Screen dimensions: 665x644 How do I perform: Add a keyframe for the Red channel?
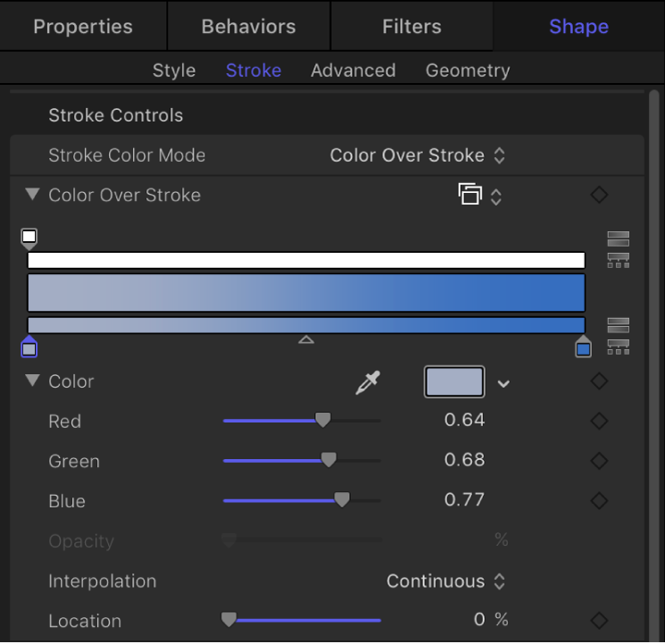click(x=600, y=421)
